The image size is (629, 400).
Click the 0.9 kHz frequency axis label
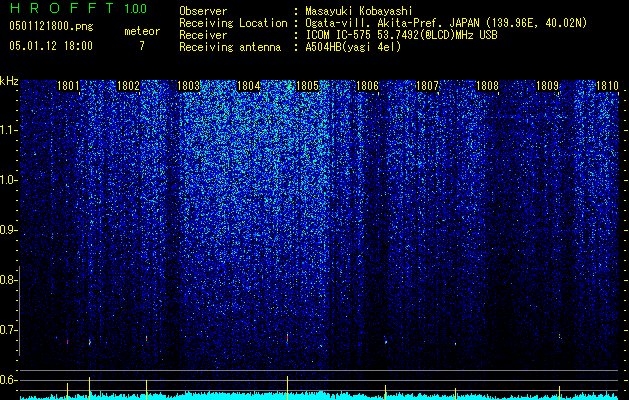8,230
